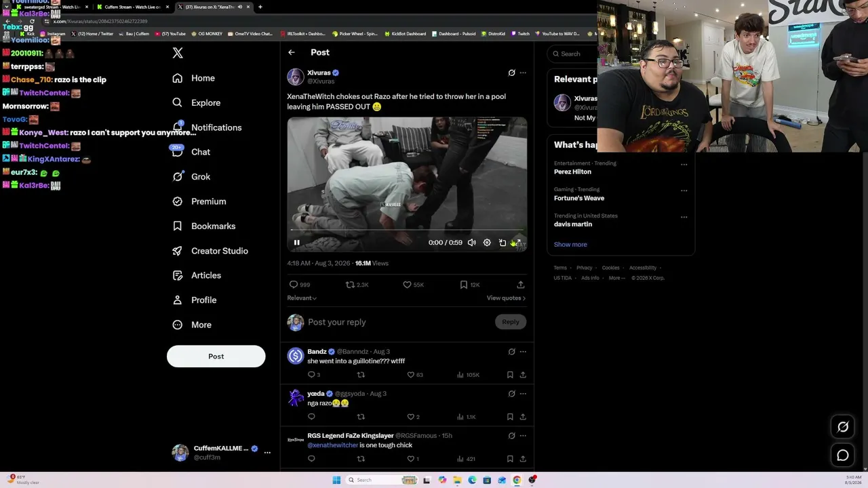Open a new browser tab
Image resolution: width=868 pixels, height=488 pixels.
pyautogui.click(x=260, y=7)
